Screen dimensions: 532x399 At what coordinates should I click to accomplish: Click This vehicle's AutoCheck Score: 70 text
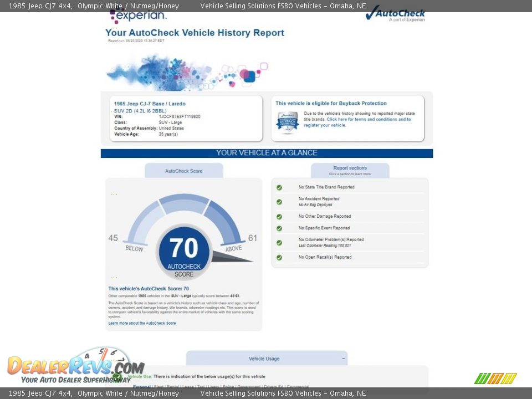(x=149, y=288)
